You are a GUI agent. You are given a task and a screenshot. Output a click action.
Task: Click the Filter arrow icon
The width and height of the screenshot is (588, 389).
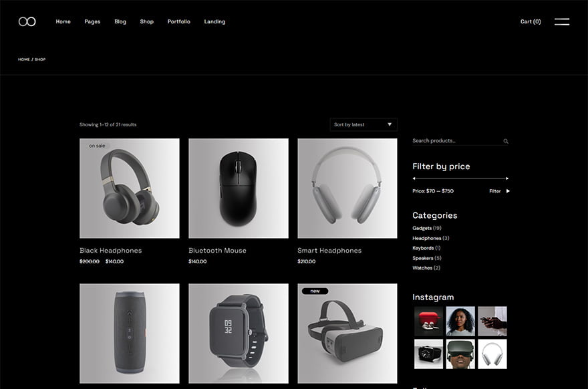[x=508, y=191]
